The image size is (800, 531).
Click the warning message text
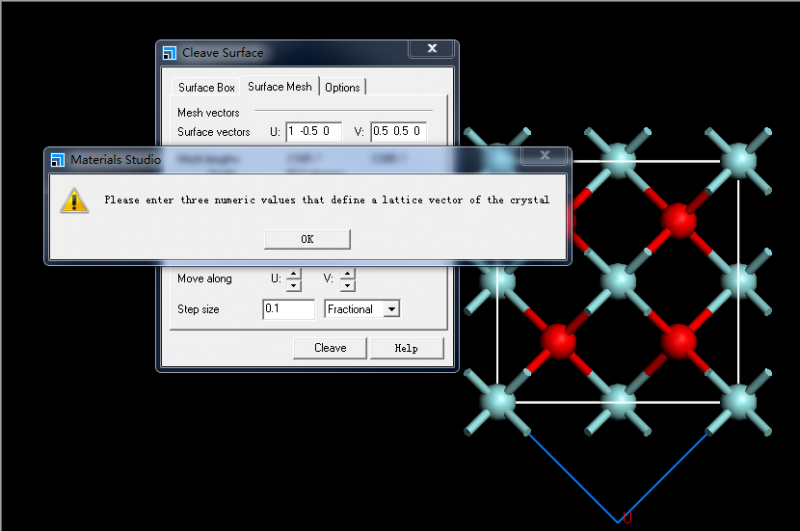click(327, 200)
